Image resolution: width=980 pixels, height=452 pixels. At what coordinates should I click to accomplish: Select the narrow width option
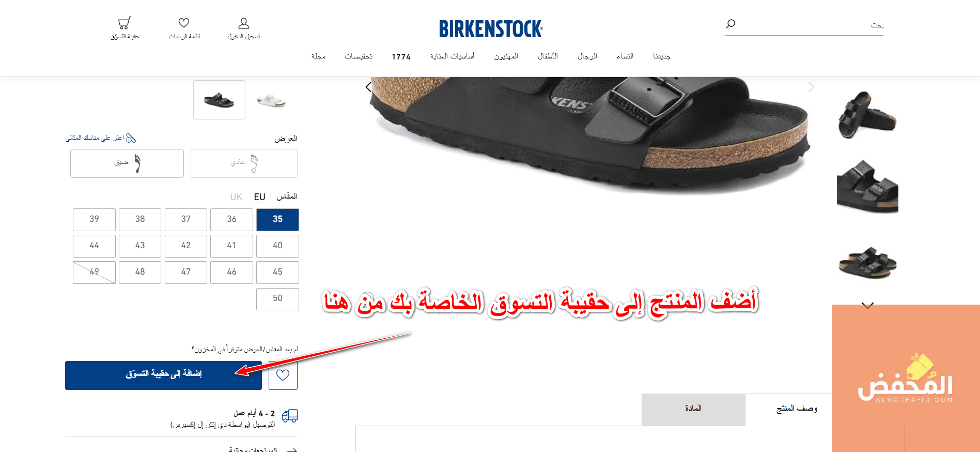pos(127,163)
